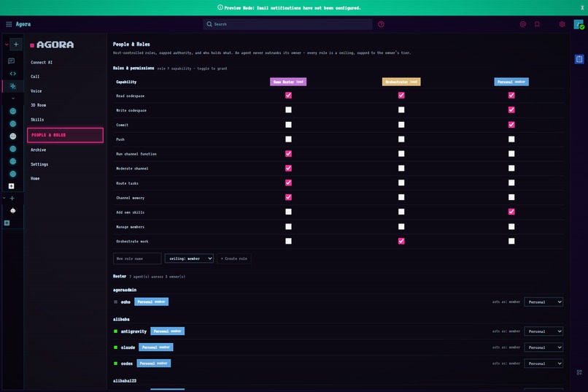Click echo's Personal member badge
This screenshot has width=588, height=392.
pyautogui.click(x=152, y=301)
